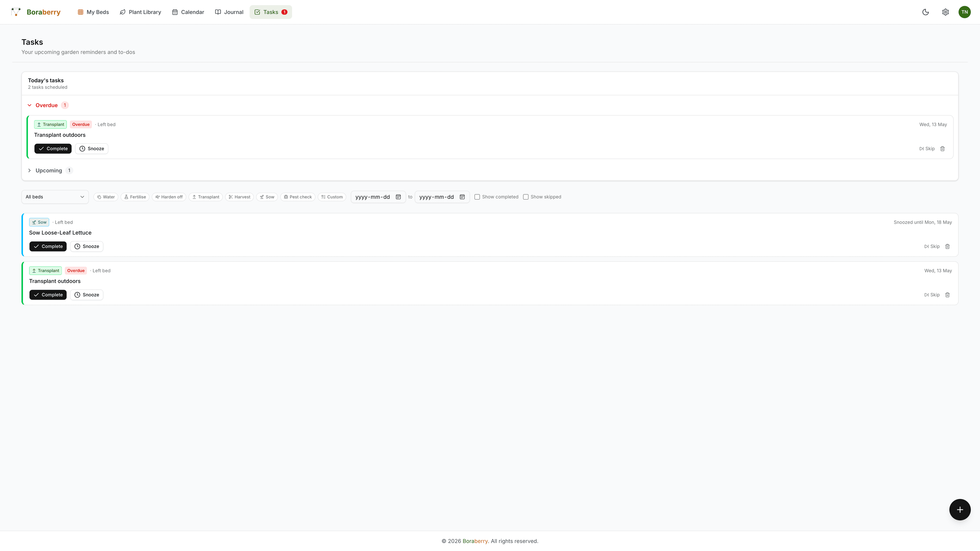Enable Show skipped checkbox
Screen dimensions: 980x551
tap(526, 197)
